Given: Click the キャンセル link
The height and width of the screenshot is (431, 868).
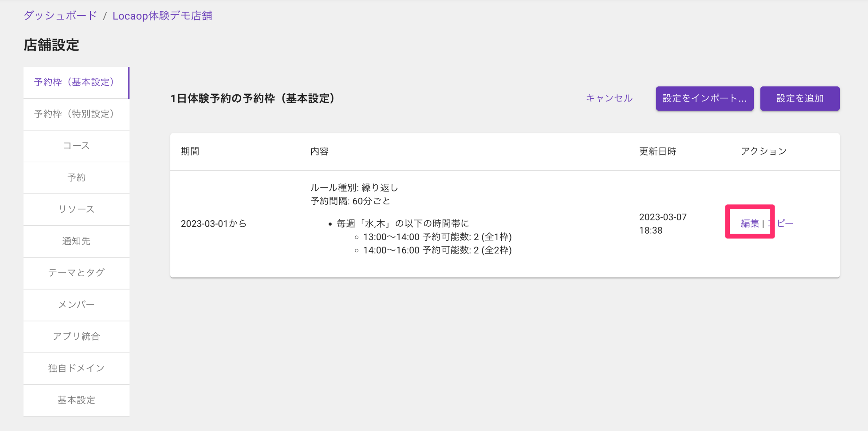Looking at the screenshot, I should (x=609, y=98).
